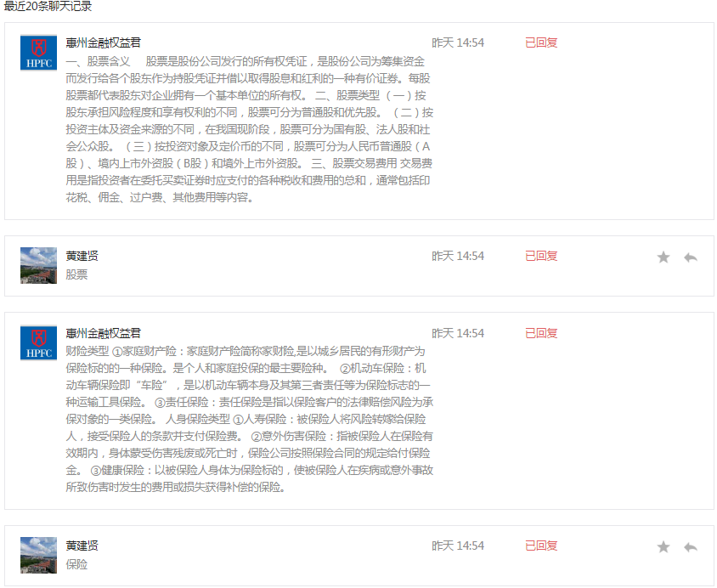The width and height of the screenshot is (717, 588).
Task: Click reply arrow on the 股票 message
Action: 690,257
